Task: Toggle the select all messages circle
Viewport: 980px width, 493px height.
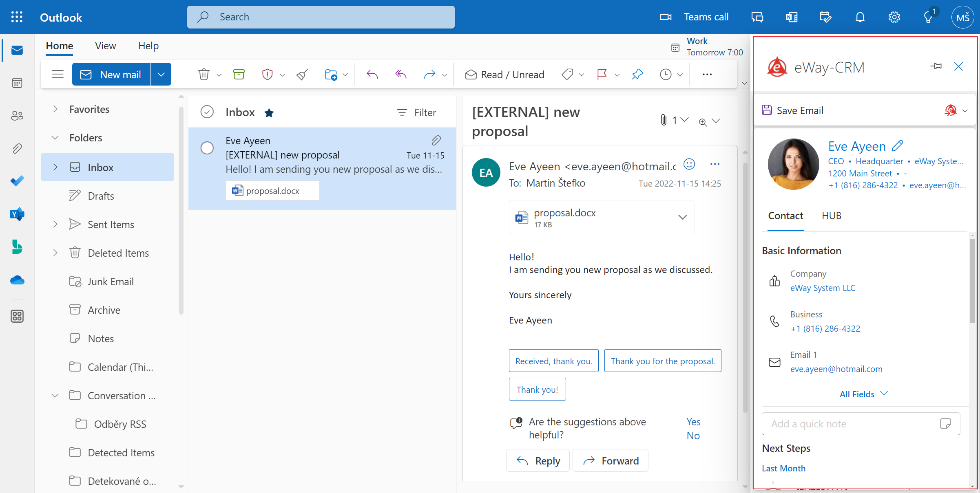Action: pyautogui.click(x=207, y=112)
